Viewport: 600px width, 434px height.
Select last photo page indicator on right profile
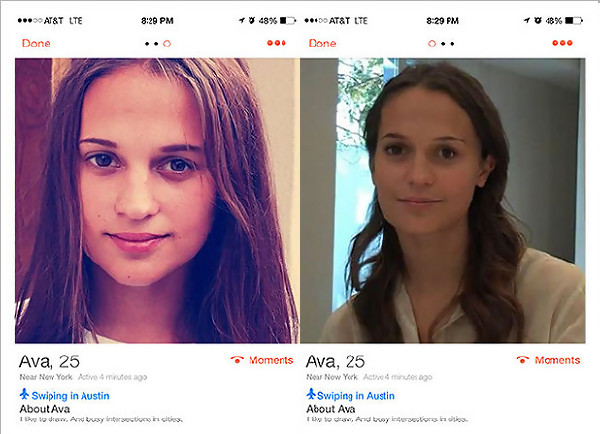tap(452, 44)
